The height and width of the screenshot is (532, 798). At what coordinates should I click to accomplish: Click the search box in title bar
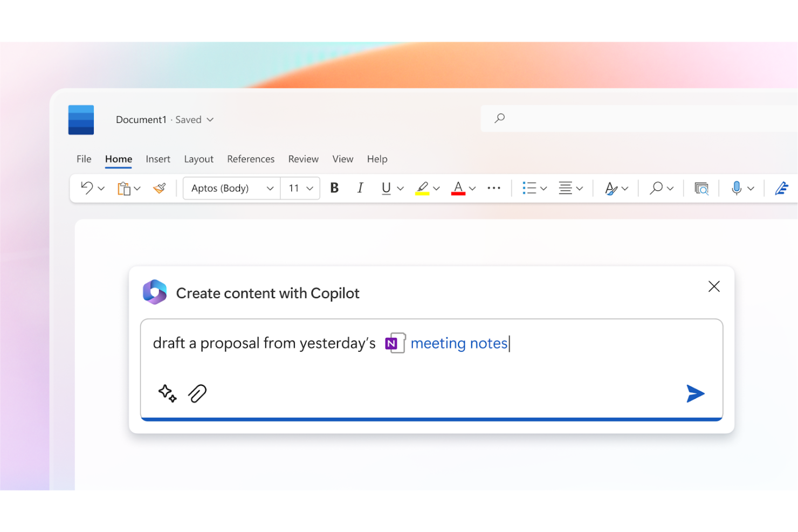639,119
